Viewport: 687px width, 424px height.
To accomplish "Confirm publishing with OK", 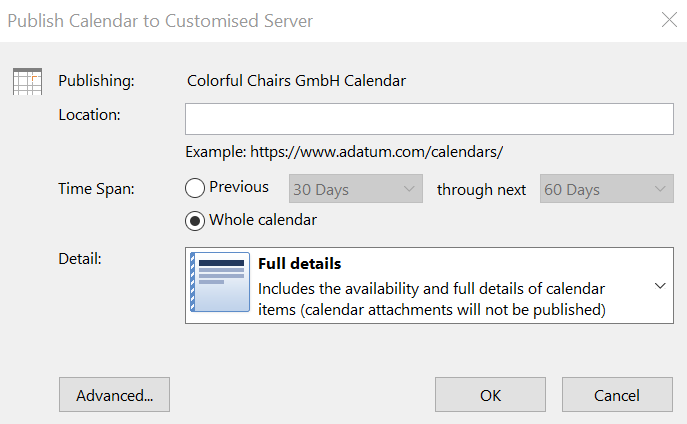I will pos(490,395).
